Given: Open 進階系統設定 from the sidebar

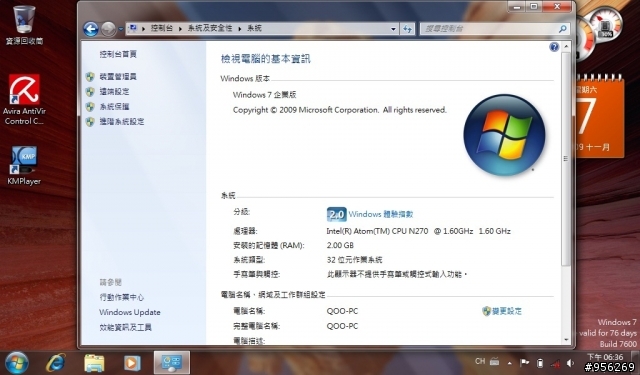Looking at the screenshot, I should [x=122, y=122].
